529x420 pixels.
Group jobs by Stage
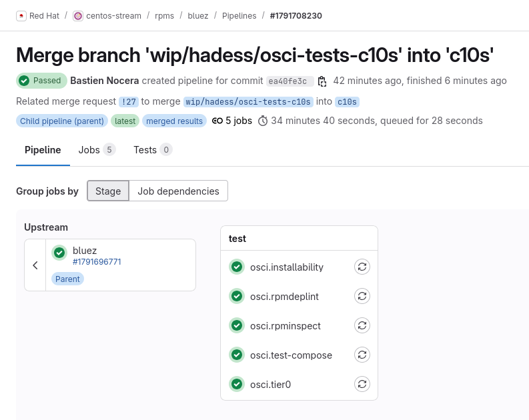108,191
